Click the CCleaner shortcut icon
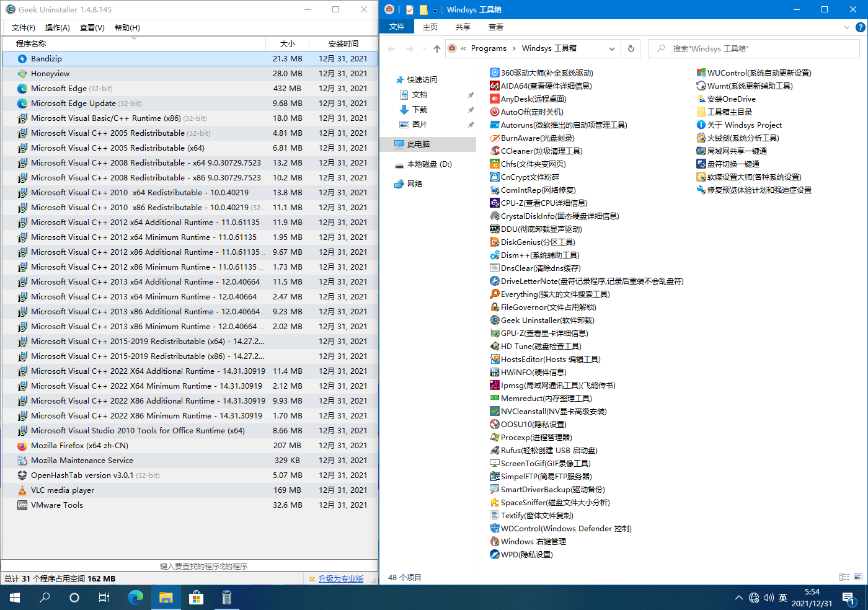The height and width of the screenshot is (610, 868). [494, 151]
